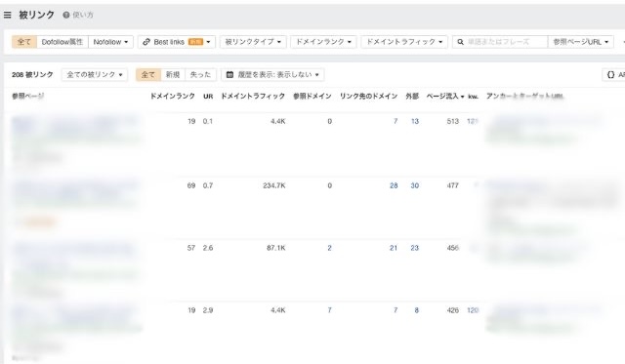Select Dofollow属性 filter
Viewport: 625px width, 364px height.
click(x=62, y=42)
